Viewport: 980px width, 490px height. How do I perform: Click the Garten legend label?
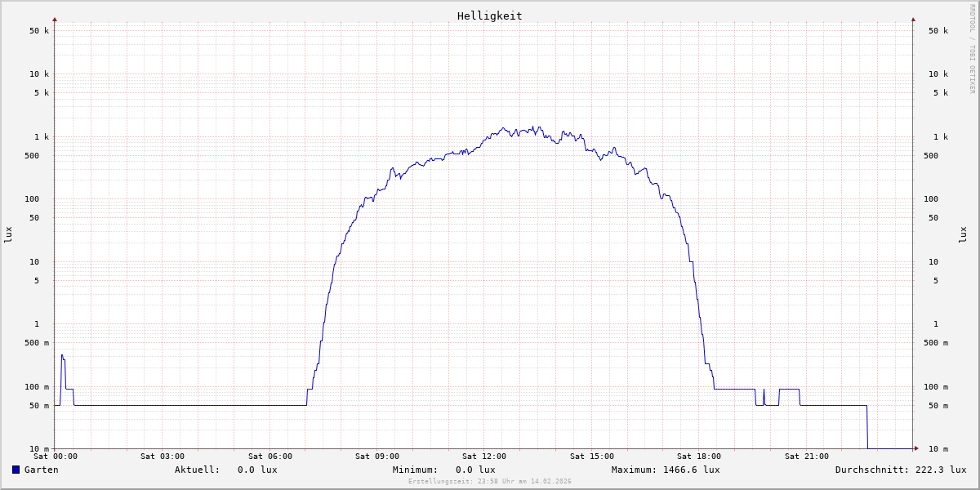41,470
